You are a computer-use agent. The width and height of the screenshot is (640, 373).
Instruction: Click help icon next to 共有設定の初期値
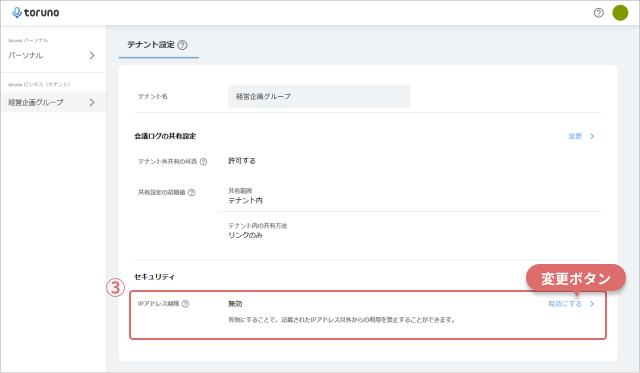click(x=191, y=193)
